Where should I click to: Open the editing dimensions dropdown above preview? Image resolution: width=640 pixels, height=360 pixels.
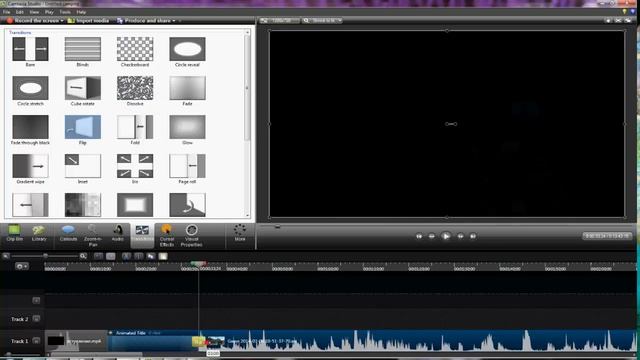tap(280, 20)
